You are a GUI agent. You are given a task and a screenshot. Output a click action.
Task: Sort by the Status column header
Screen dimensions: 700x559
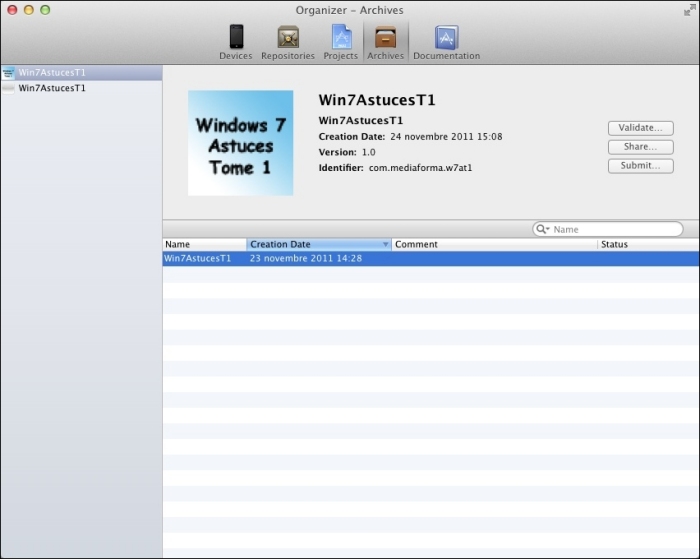pos(646,244)
